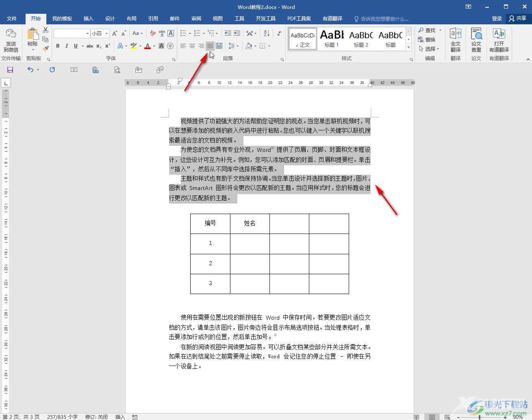Image resolution: width=532 pixels, height=420 pixels.
Task: Open Youdao Translate icon
Action: (499, 40)
